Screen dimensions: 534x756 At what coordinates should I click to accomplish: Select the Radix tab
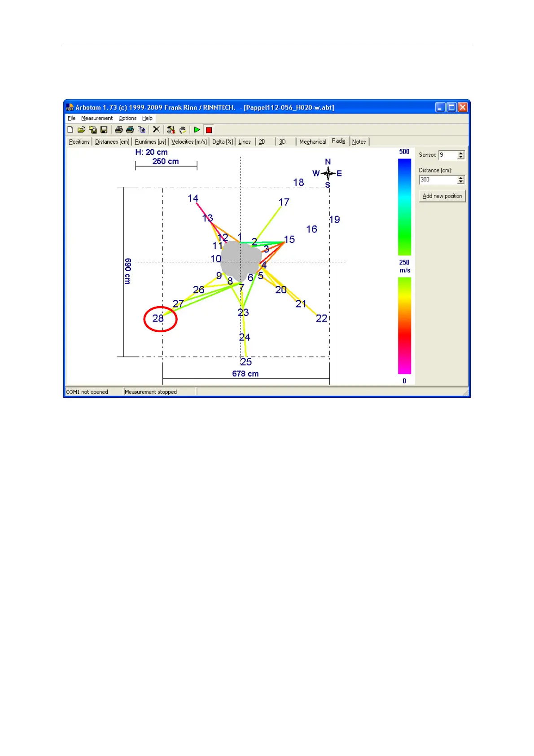point(339,141)
